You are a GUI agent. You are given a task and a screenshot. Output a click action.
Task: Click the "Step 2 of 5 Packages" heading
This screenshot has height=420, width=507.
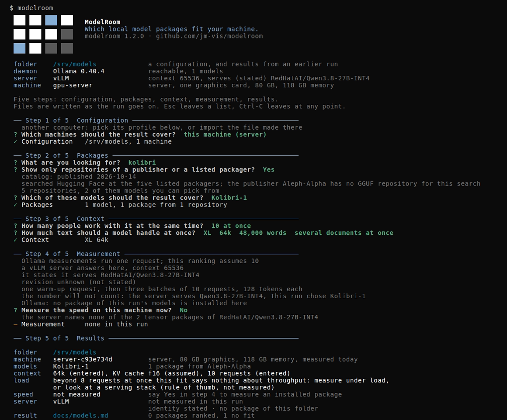[66, 155]
